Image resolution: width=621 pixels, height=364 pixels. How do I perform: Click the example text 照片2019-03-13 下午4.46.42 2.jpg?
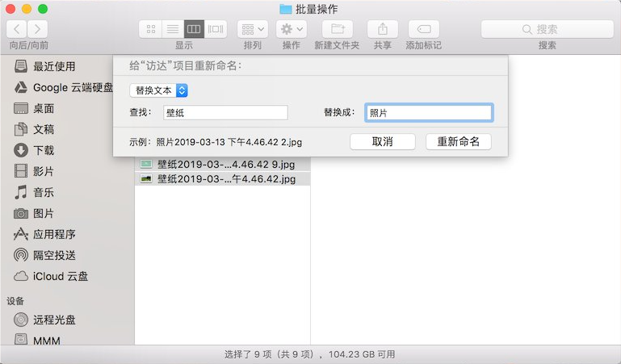[229, 142]
